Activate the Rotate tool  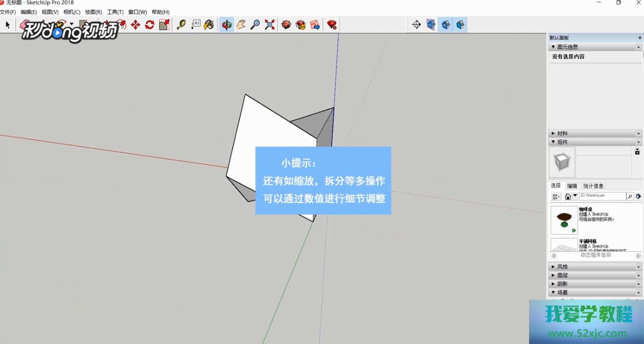click(150, 25)
